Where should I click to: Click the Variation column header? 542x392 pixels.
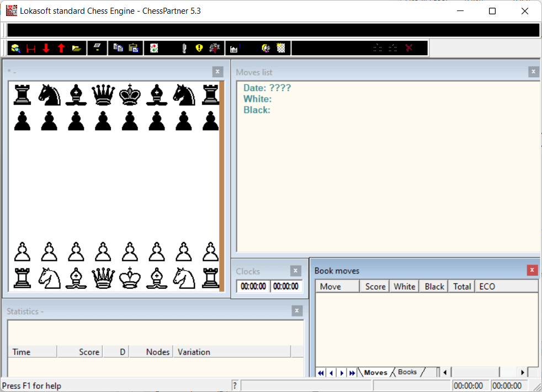(232, 352)
